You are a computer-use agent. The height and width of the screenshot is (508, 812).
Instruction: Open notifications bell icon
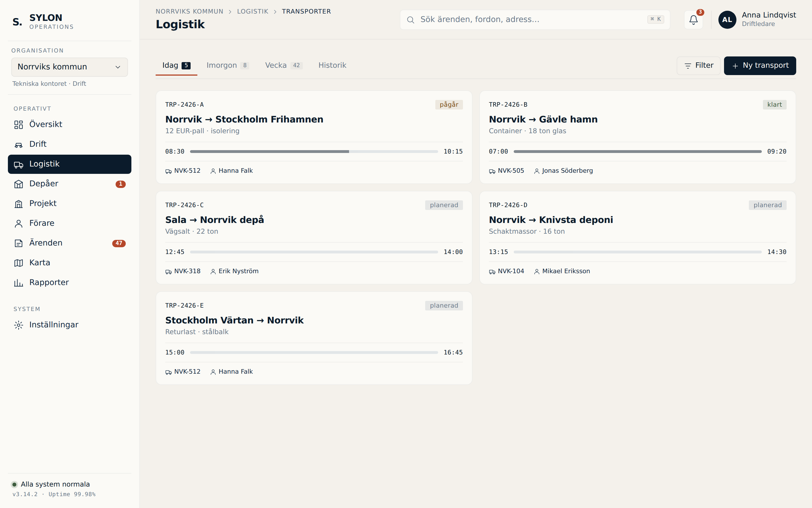point(694,20)
